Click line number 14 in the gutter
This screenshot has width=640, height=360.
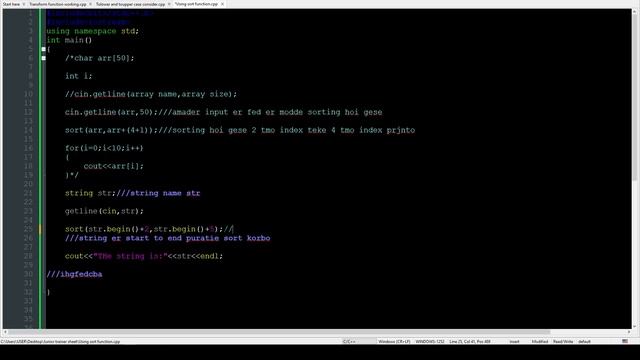pos(28,130)
